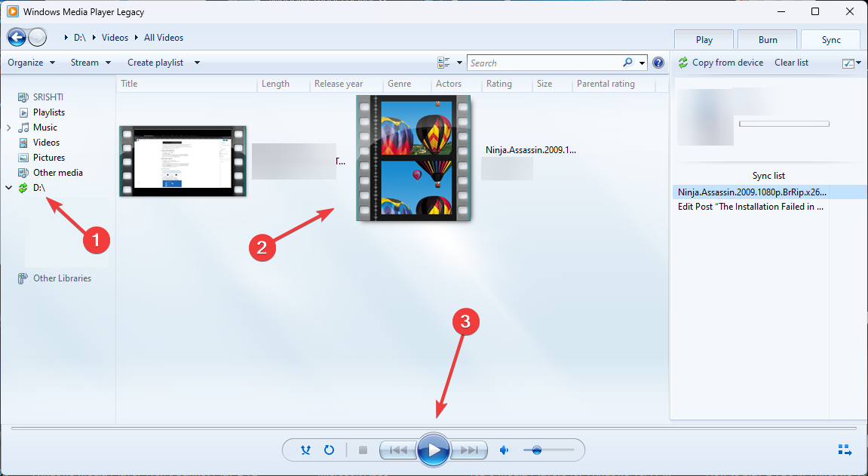Open Playlists in the sidebar
Viewport: 868px width, 476px height.
pyautogui.click(x=49, y=112)
